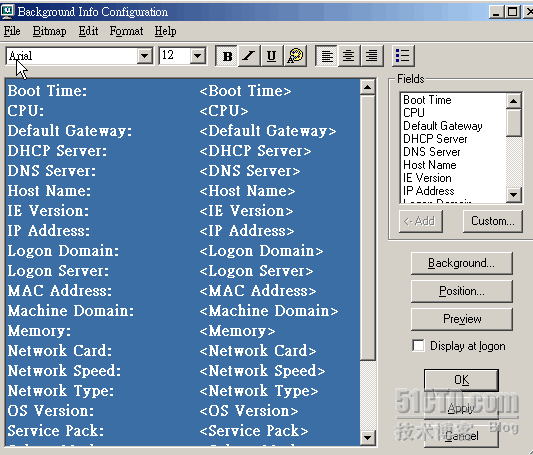Click the <Machine Domain> placeholder in editor
This screenshot has width=533, height=455.
(269, 311)
